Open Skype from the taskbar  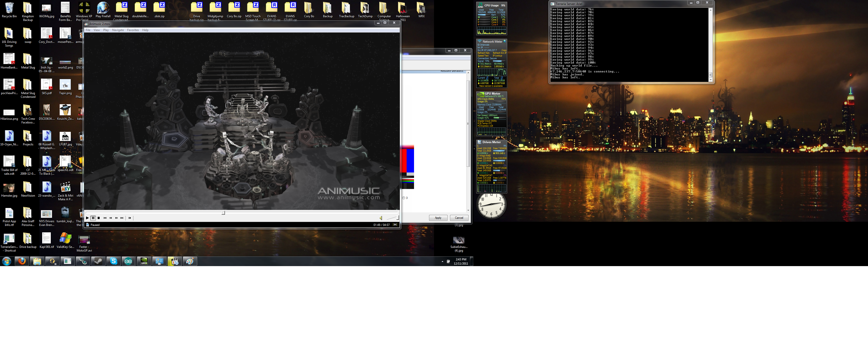pyautogui.click(x=114, y=261)
